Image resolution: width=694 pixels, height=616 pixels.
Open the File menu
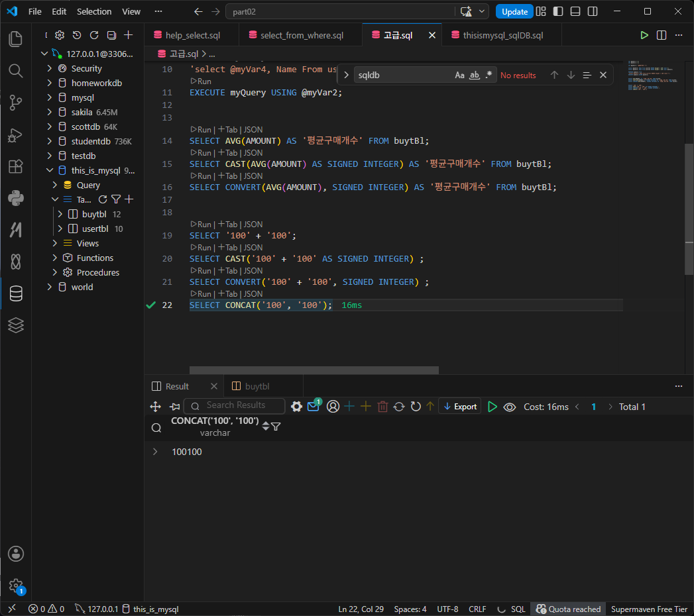(x=35, y=11)
